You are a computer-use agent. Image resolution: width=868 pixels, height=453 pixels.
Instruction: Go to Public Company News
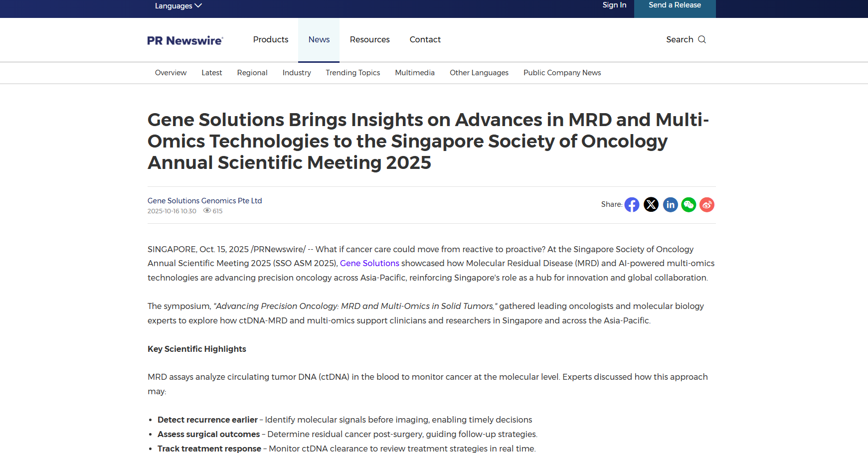tap(562, 73)
